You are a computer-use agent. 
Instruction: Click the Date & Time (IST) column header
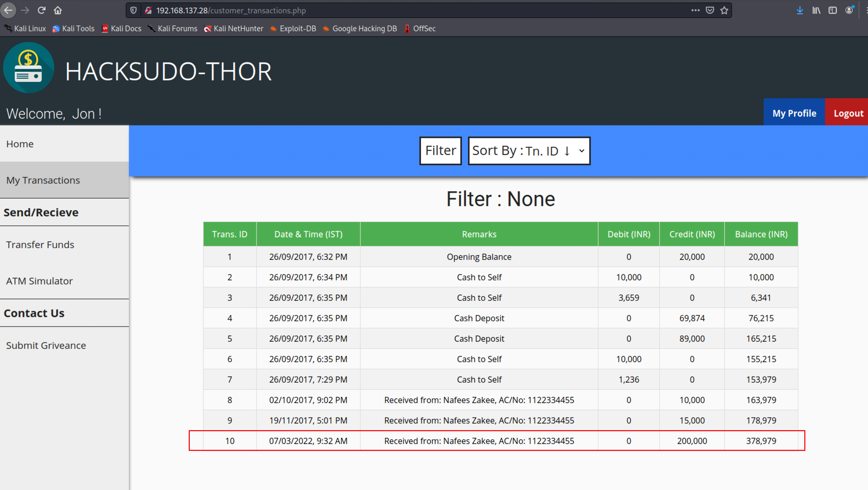coord(308,234)
